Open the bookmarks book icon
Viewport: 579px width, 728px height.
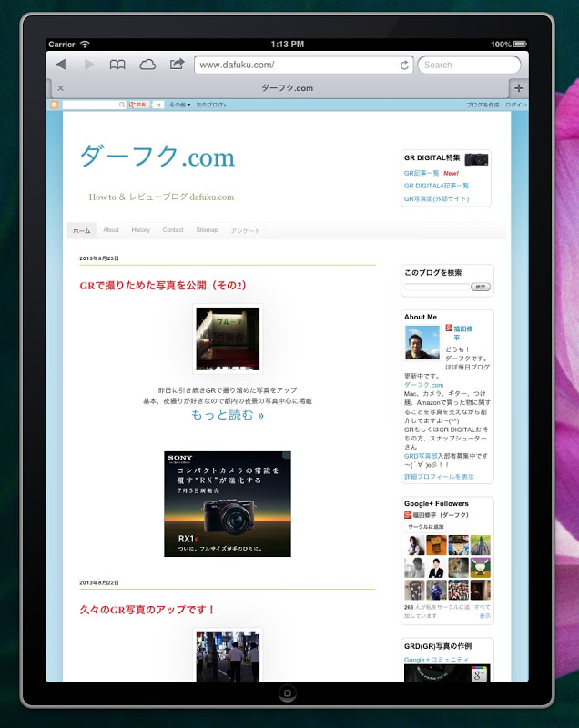(117, 65)
